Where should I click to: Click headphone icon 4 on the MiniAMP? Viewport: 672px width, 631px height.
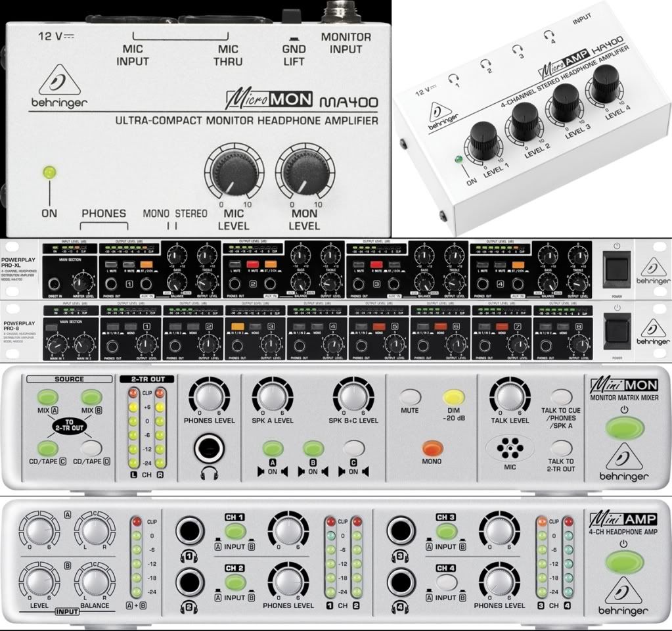(399, 607)
